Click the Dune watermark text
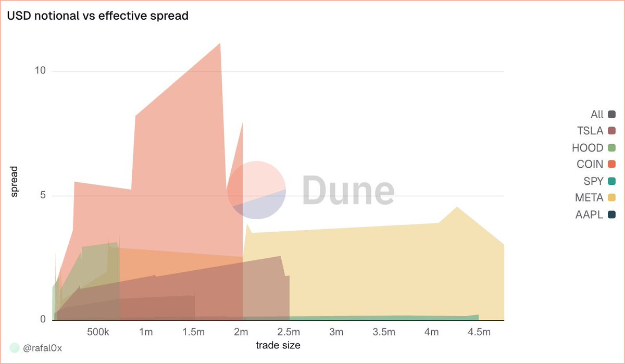This screenshot has width=625, height=364. tap(348, 190)
